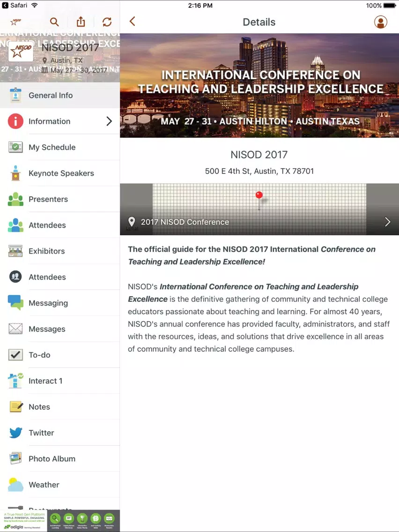Tap the Exhibitors booth icon

tap(15, 251)
